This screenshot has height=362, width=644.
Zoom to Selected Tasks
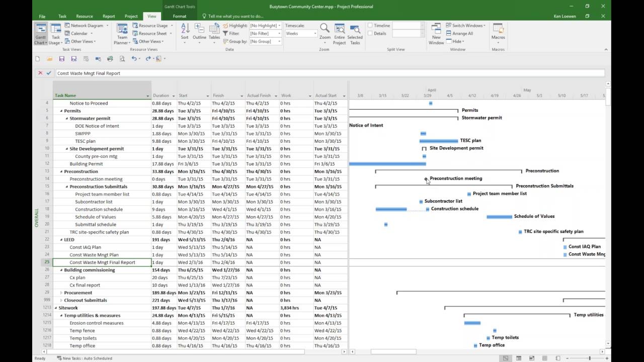click(355, 34)
